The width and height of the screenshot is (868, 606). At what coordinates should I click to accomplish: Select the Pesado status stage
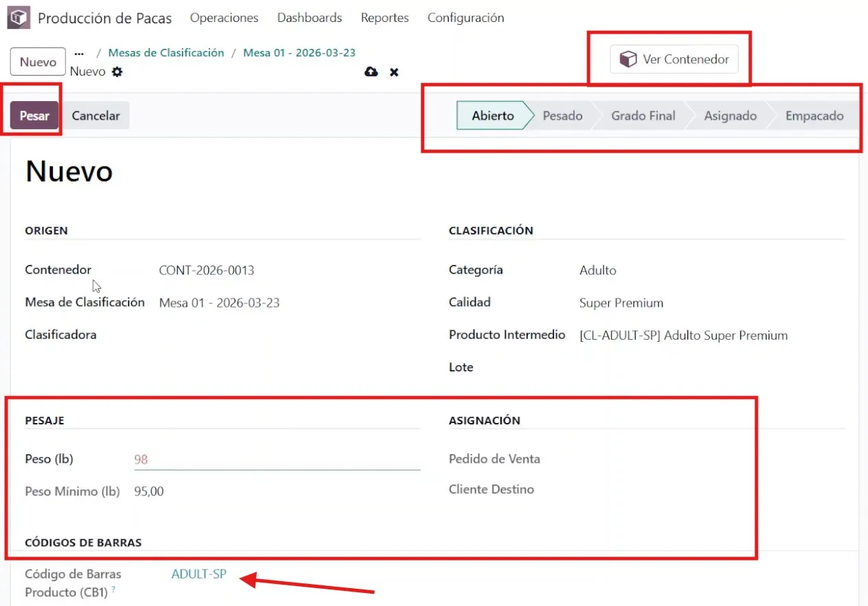[x=562, y=116]
